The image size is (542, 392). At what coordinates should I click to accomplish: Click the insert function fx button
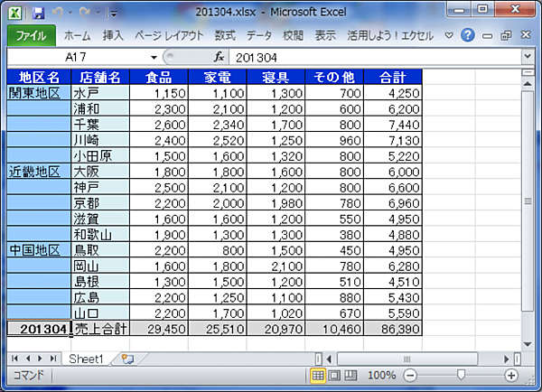tap(219, 56)
